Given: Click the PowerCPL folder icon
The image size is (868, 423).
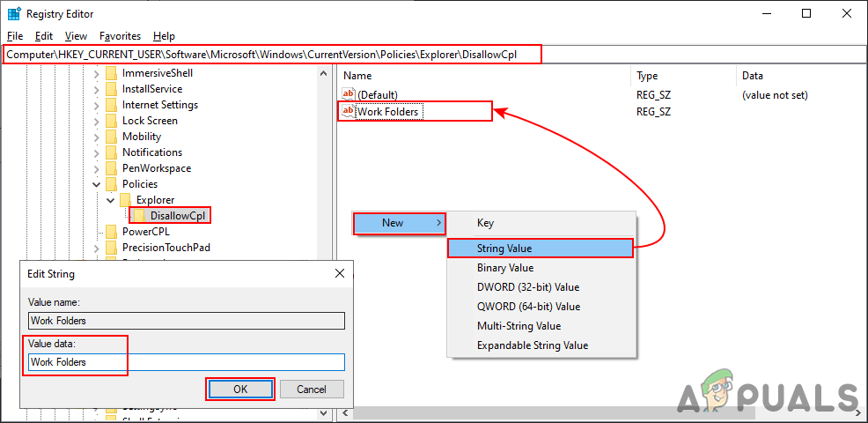Looking at the screenshot, I should pyautogui.click(x=111, y=231).
